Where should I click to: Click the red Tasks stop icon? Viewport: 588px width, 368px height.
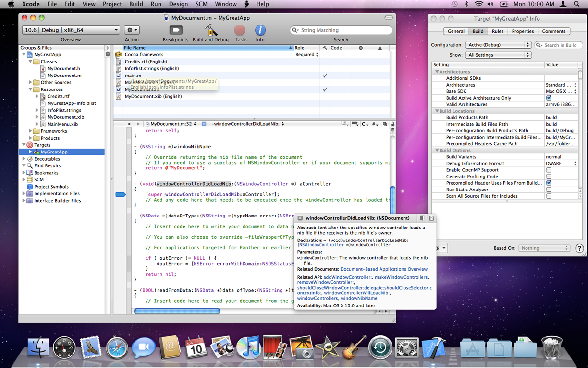(240, 30)
